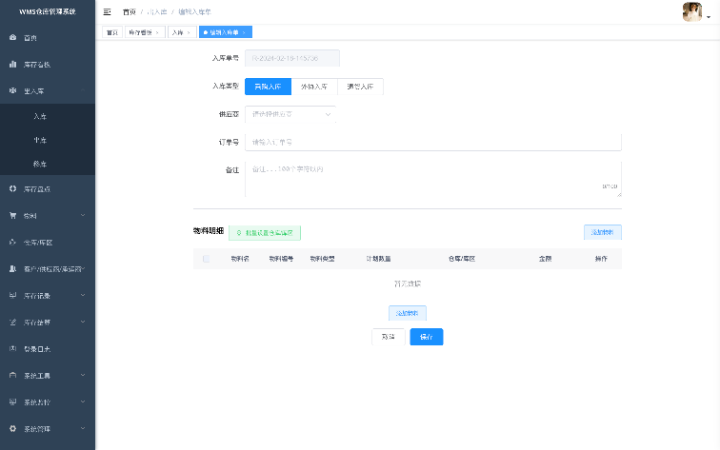Image resolution: width=720 pixels, height=450 pixels.
Task: Click the 金额 column header
Action: tap(546, 259)
